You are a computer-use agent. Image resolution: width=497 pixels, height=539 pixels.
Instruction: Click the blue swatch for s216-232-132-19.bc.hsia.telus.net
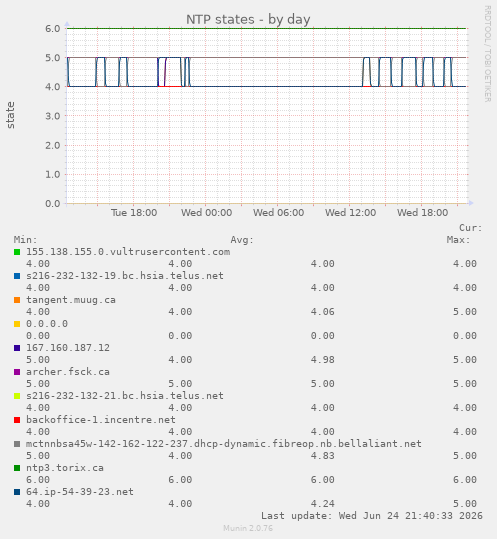[17, 276]
